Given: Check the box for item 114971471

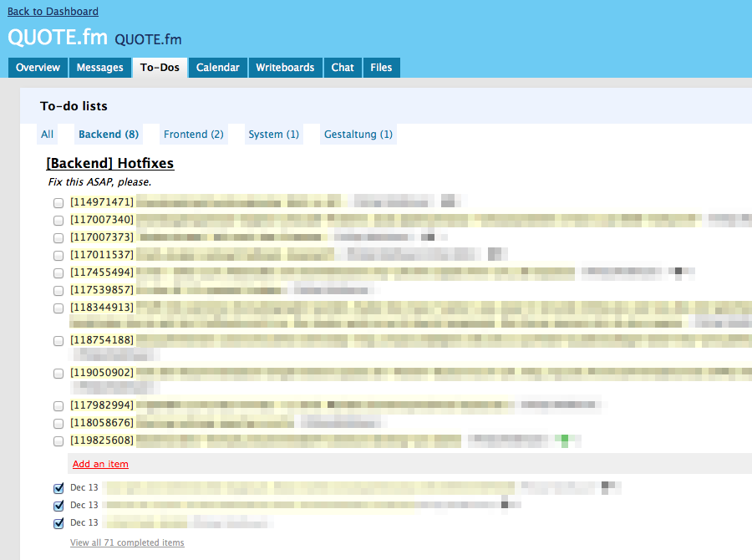Looking at the screenshot, I should tap(58, 202).
